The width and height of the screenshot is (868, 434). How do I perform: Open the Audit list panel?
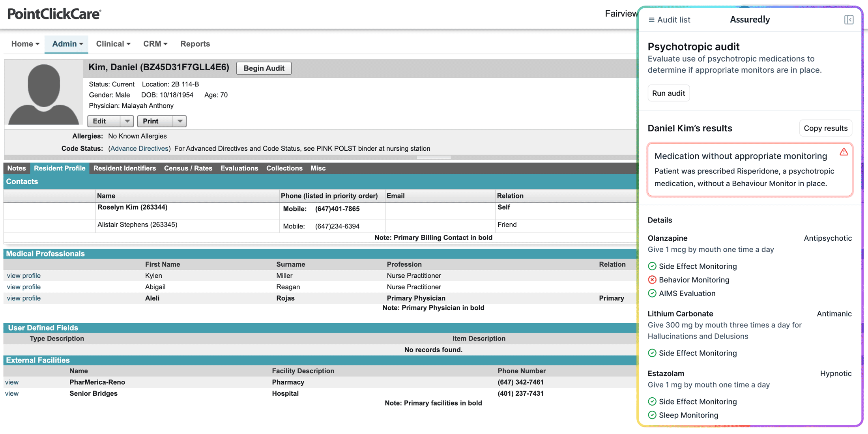click(668, 20)
